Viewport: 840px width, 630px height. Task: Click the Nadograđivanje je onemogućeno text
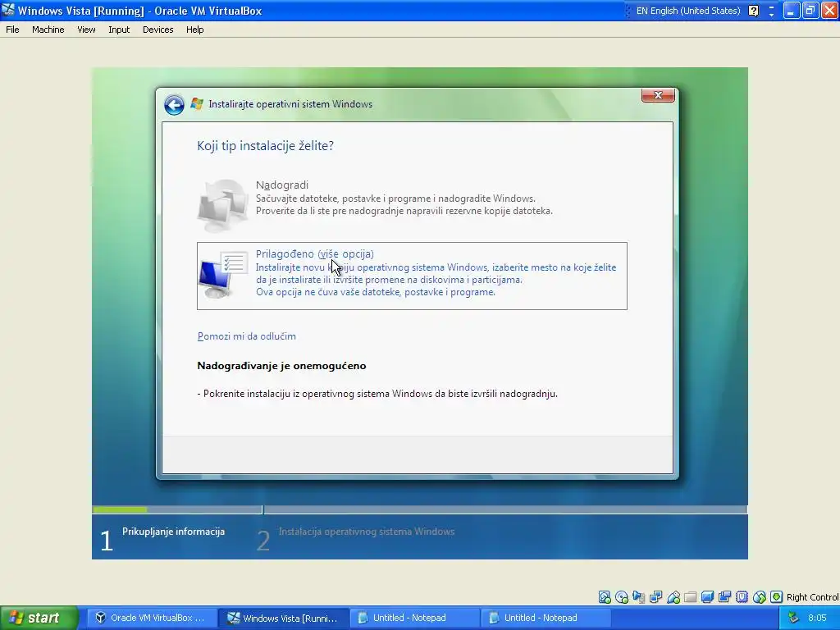(x=282, y=366)
